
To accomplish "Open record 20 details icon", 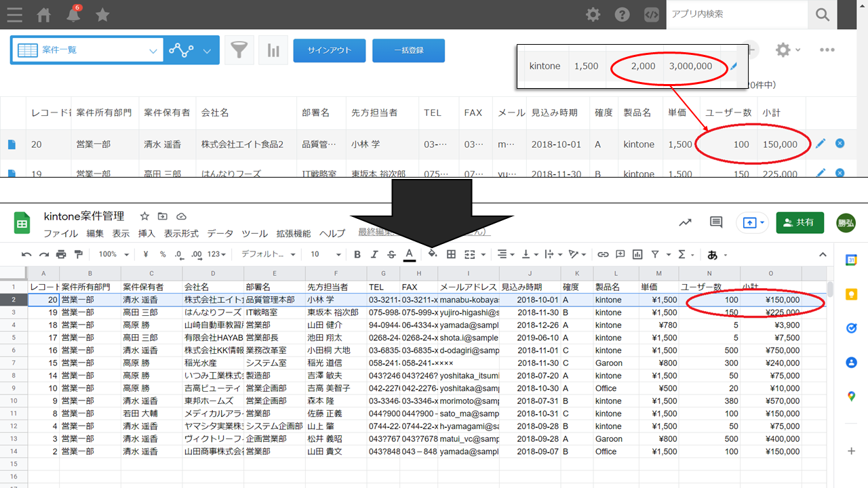I will (12, 144).
